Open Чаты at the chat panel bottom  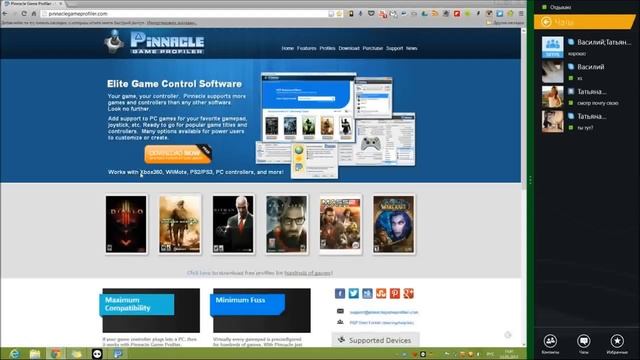[x=584, y=344]
